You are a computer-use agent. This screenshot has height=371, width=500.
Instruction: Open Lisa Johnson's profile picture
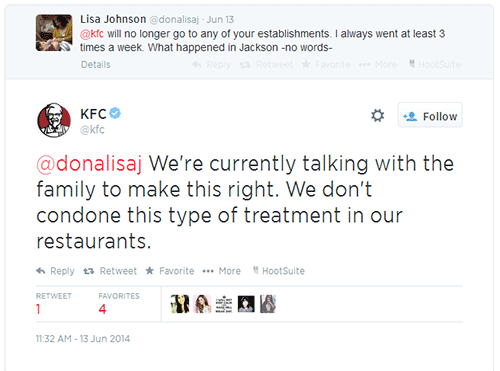click(x=54, y=33)
